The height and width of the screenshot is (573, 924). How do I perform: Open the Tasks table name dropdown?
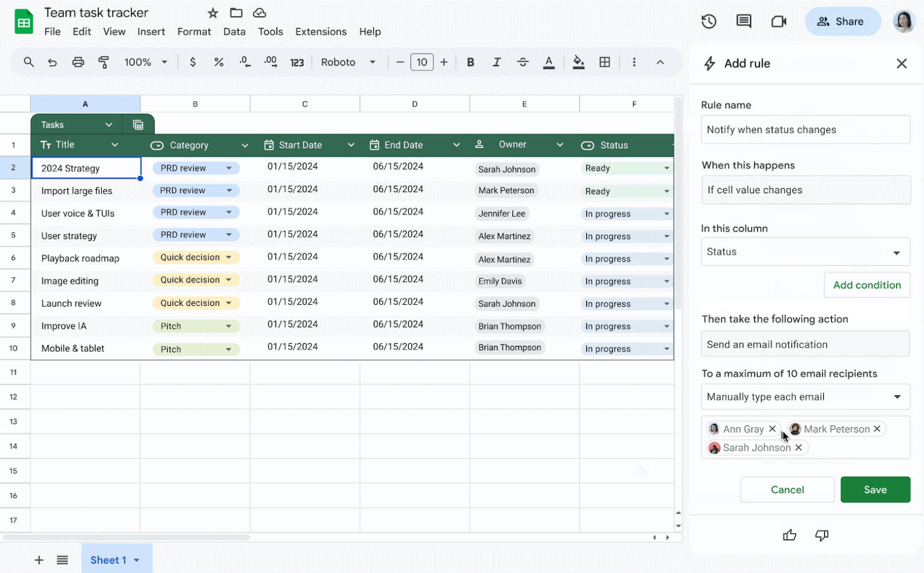pos(109,125)
